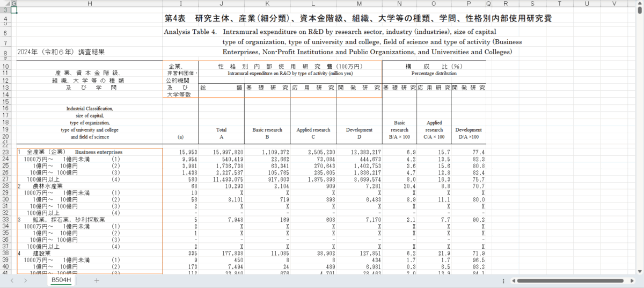Add a new sheet with plus icon
644x288 pixels.
pos(97,280)
